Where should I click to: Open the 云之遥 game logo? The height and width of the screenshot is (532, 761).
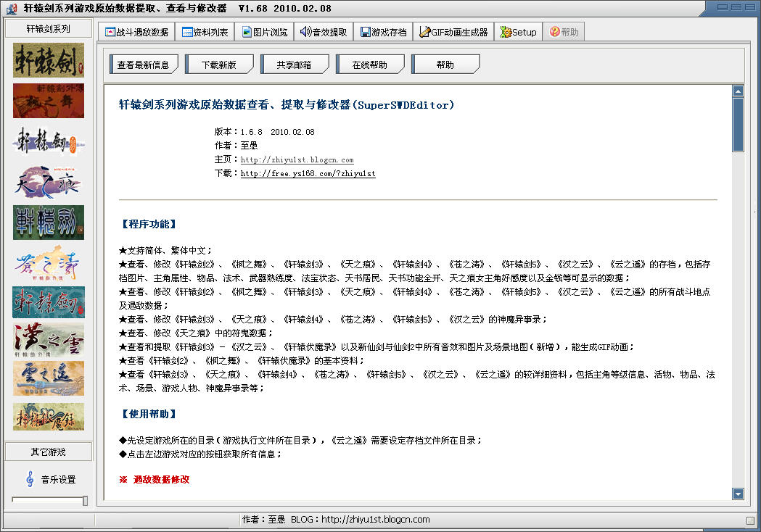click(x=49, y=378)
